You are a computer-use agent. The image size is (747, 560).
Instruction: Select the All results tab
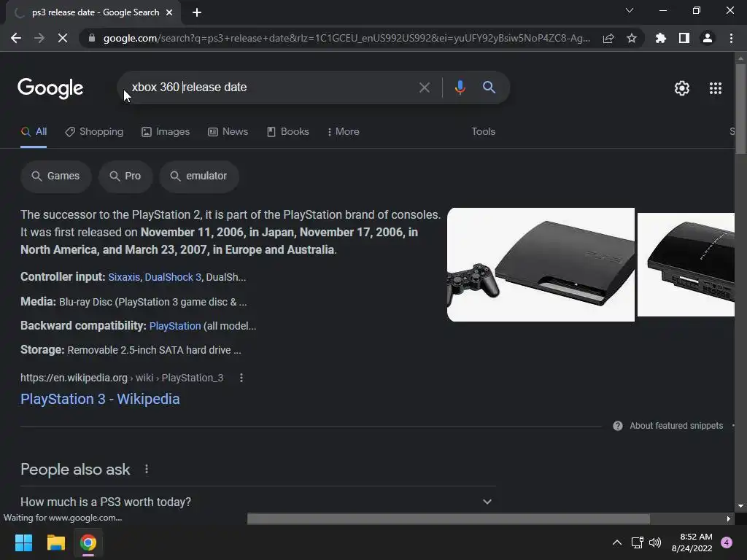tap(34, 132)
